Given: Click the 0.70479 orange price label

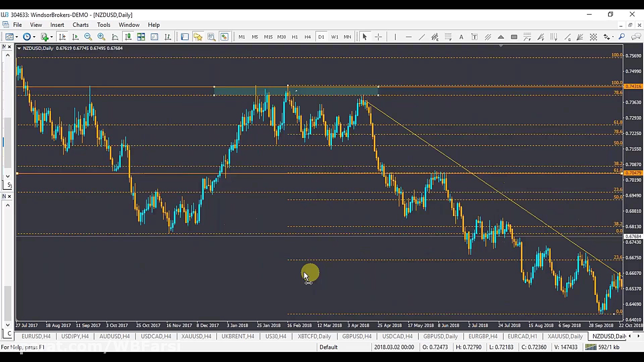Looking at the screenshot, I should (633, 173).
